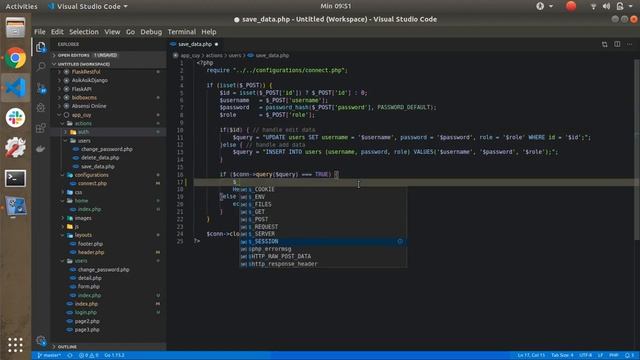Click the open changes icon in editor toolbar

(604, 44)
